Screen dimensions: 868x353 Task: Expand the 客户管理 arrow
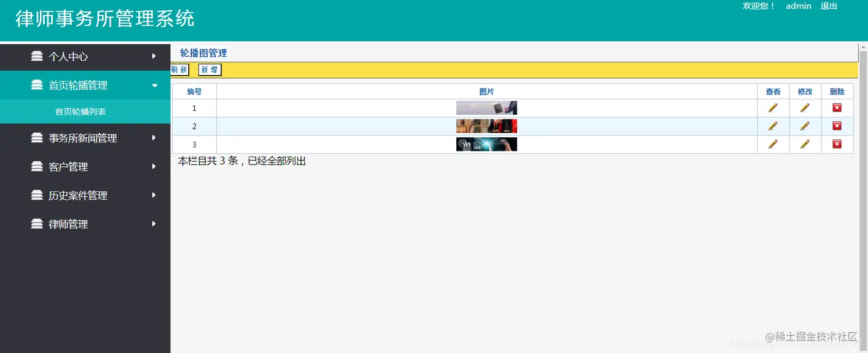tap(154, 166)
